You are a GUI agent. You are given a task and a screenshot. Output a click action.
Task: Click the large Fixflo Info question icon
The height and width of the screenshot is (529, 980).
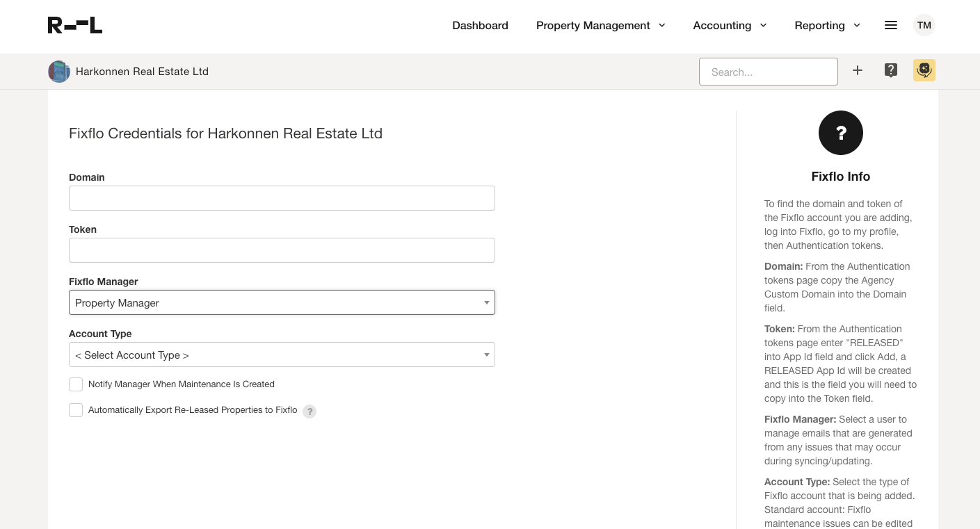(840, 133)
